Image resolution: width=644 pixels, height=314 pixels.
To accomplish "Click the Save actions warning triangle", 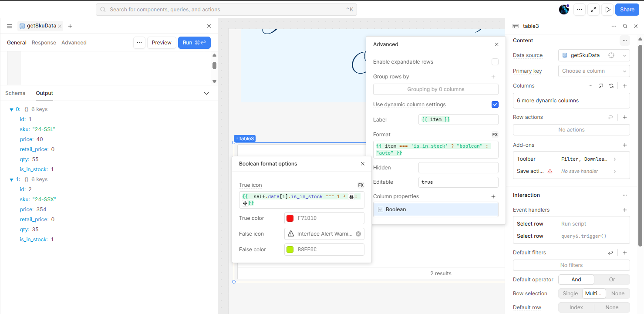I will [550, 171].
